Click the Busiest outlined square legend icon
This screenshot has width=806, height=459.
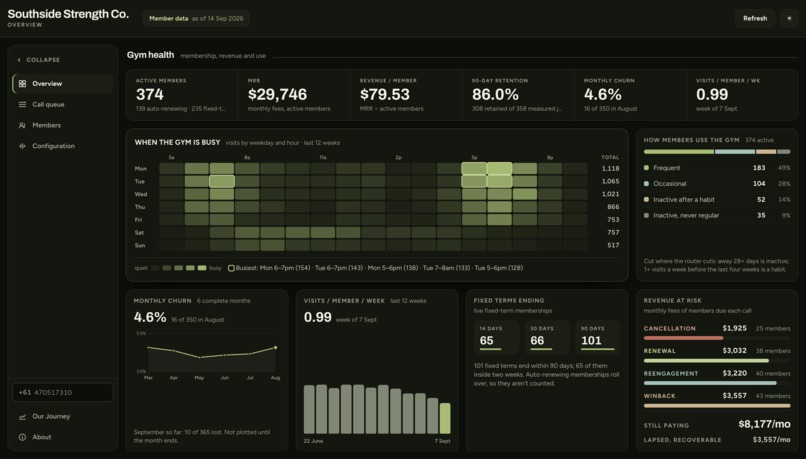[x=231, y=268]
